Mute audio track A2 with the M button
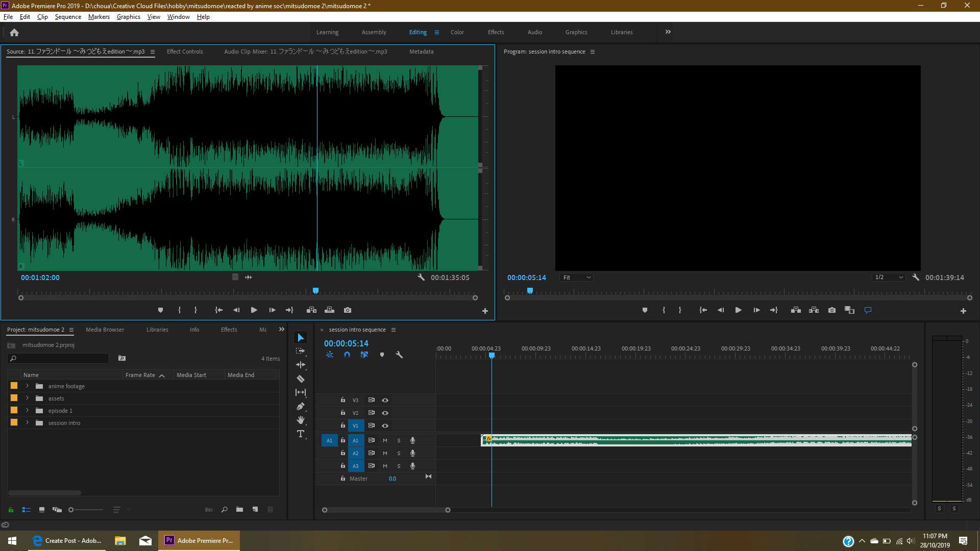This screenshot has height=551, width=980. [385, 453]
